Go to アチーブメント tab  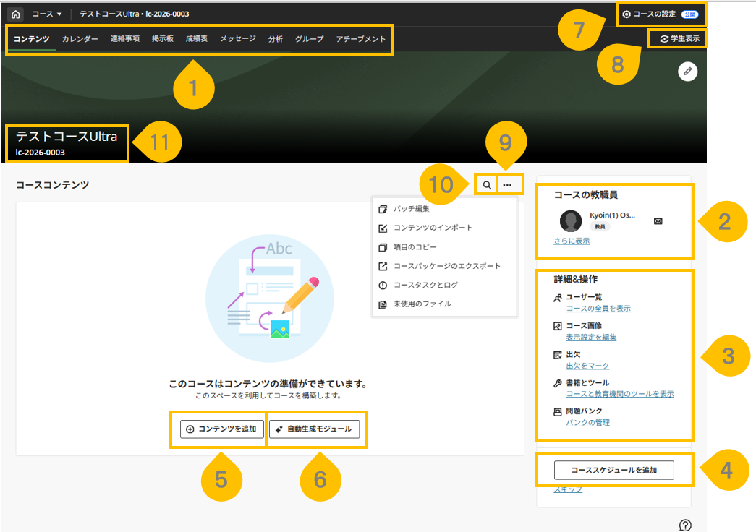pos(361,38)
